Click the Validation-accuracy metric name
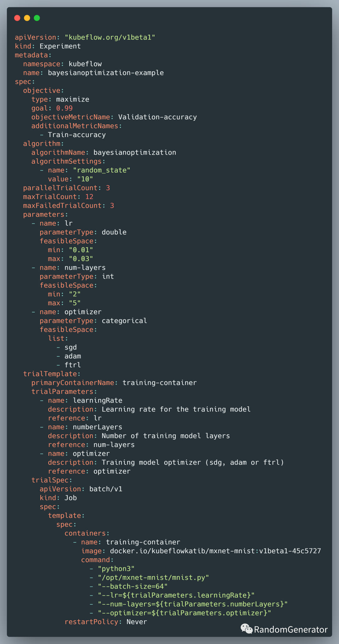Screen dimensions: 339x644 tap(158, 117)
